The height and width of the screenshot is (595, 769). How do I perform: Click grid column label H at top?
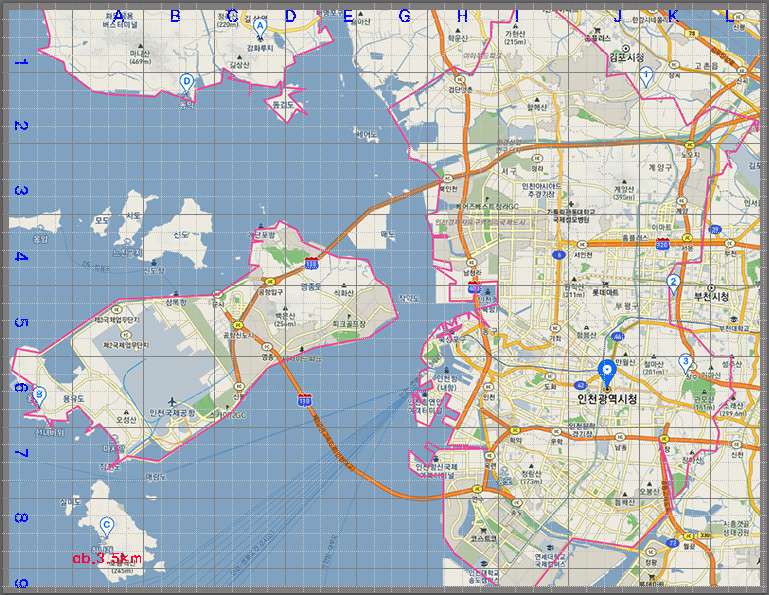pos(462,15)
